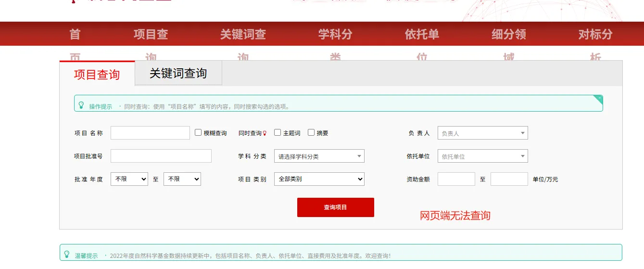Check the 摘要 checkbox
Image resolution: width=644 pixels, height=269 pixels.
(x=311, y=132)
